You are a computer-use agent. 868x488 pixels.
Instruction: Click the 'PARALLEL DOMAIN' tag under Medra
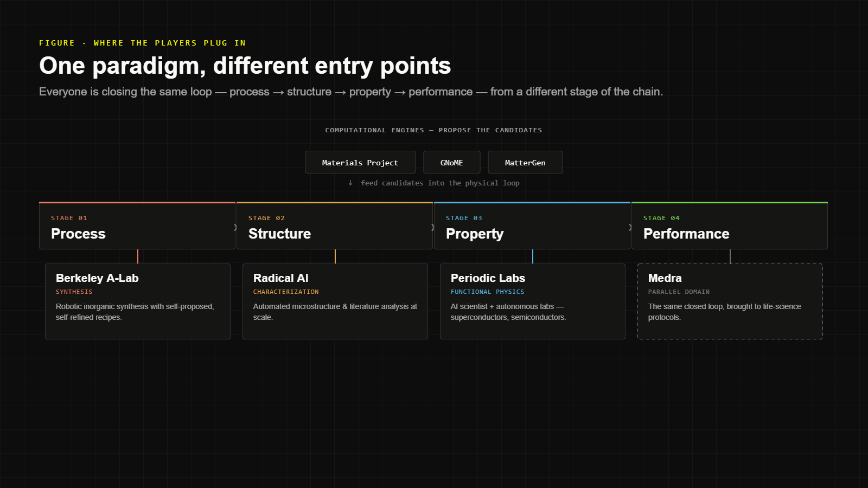coord(679,292)
